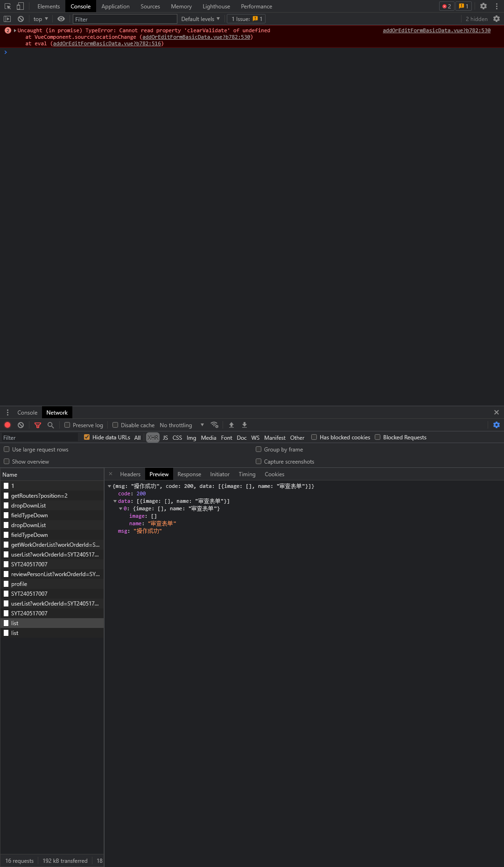The image size is (504, 867).
Task: Toggle the network filter funnel icon
Action: click(x=38, y=425)
